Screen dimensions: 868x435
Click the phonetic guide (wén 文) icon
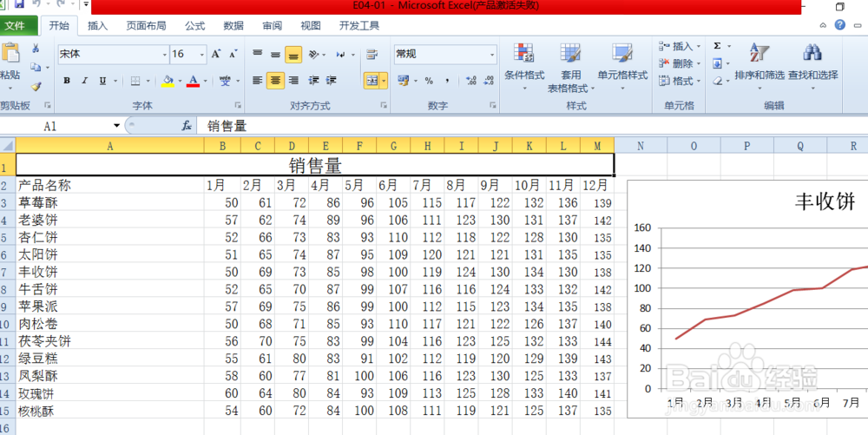225,81
